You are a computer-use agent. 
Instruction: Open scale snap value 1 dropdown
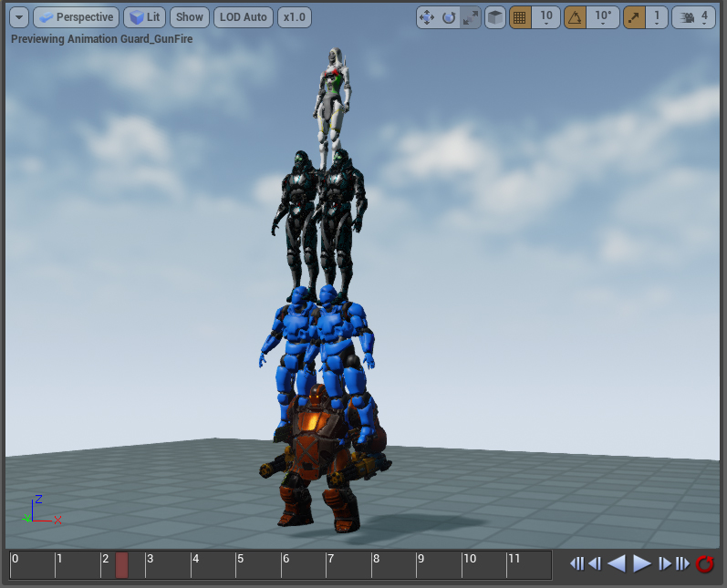[657, 17]
